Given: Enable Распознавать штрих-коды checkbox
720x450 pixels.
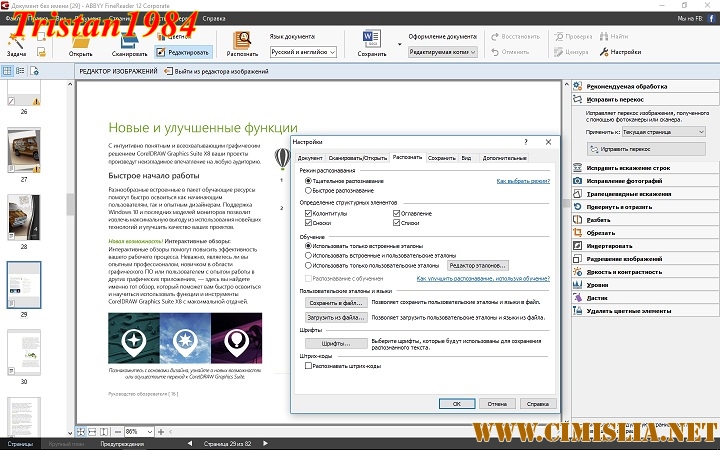Looking at the screenshot, I should tap(308, 366).
